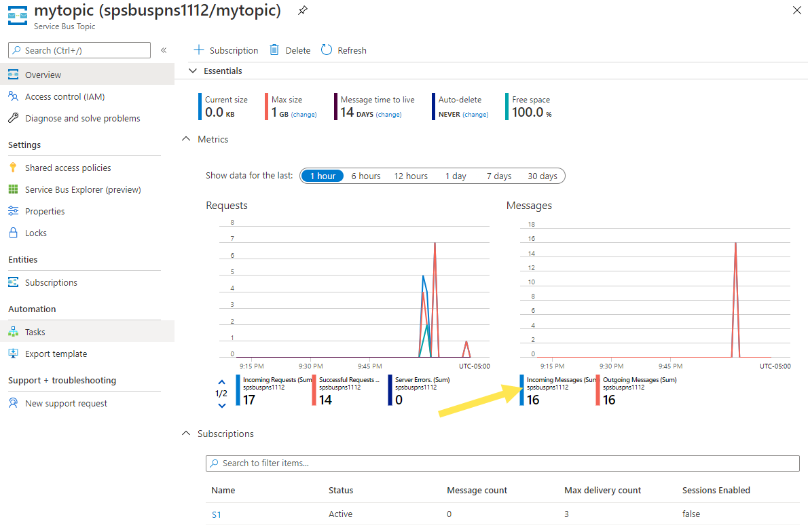Pin the mytopic blade to dashboard
The height and width of the screenshot is (532, 808).
(302, 11)
